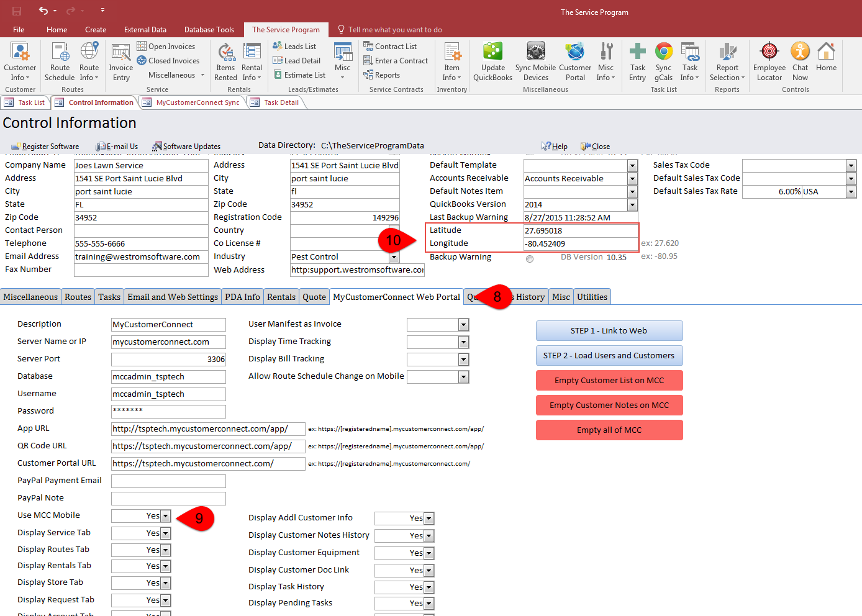Open the Task List document tab
The height and width of the screenshot is (616, 862).
click(25, 102)
